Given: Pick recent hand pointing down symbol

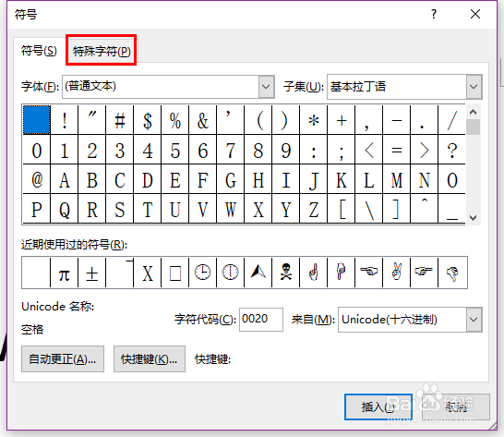Looking at the screenshot, I should 341,273.
